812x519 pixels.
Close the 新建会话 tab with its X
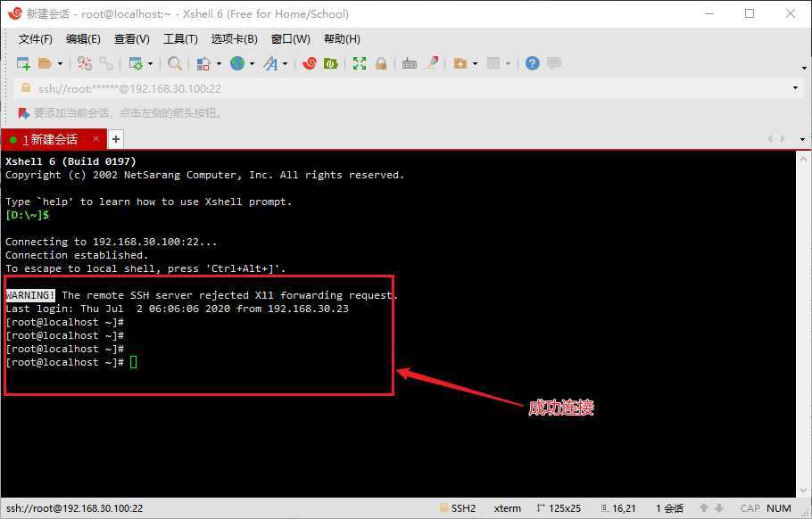pyautogui.click(x=95, y=138)
